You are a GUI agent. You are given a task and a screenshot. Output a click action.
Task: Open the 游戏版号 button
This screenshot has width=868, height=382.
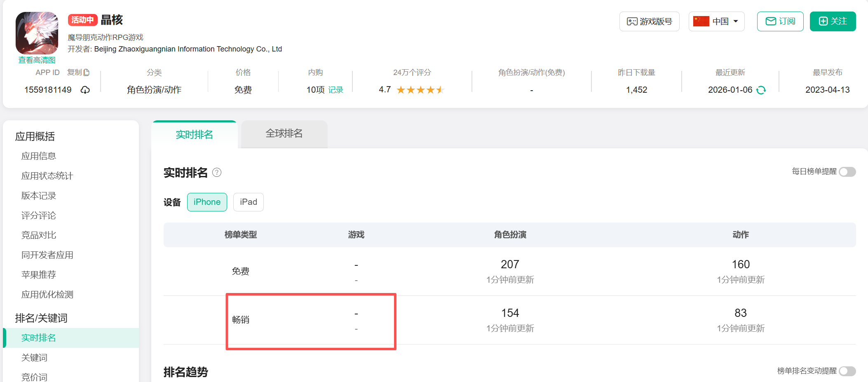(649, 21)
